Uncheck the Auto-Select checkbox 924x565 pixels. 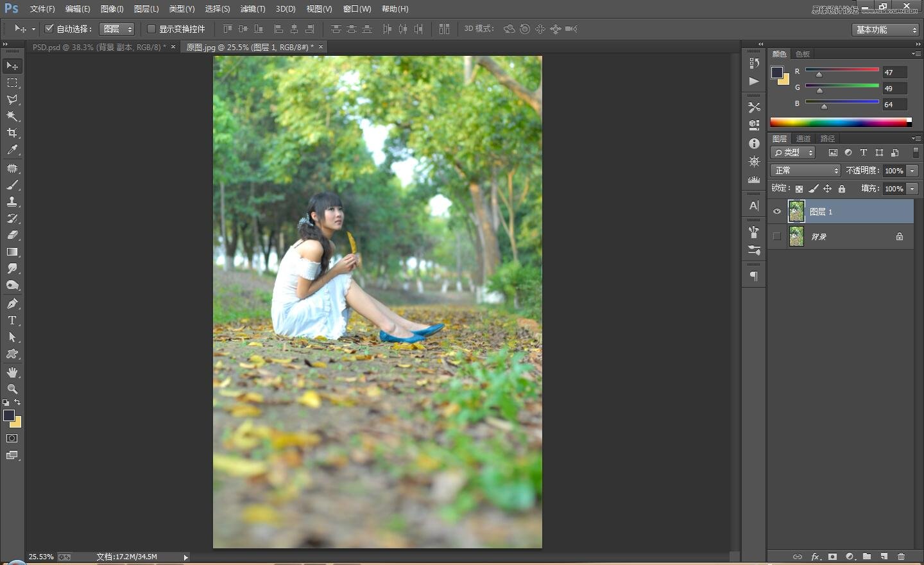coord(49,29)
